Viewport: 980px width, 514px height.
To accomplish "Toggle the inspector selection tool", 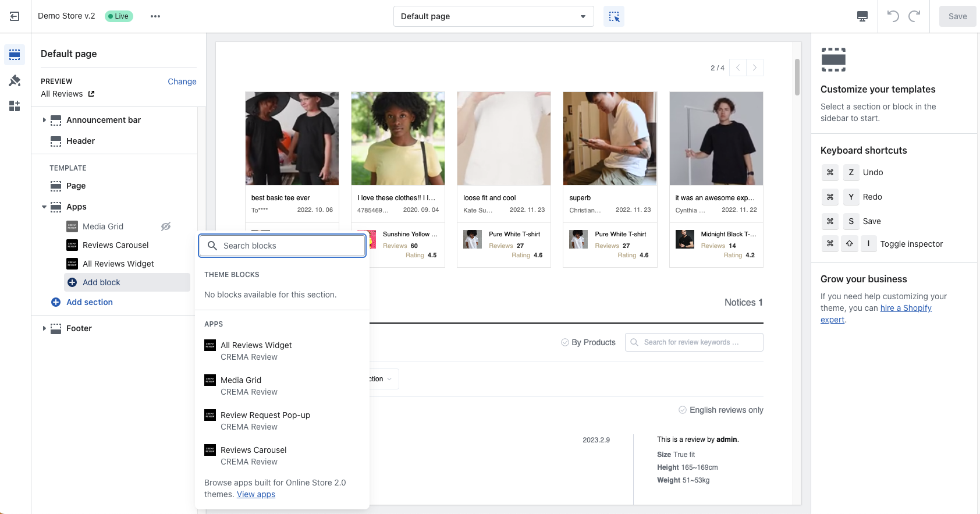I will 614,16.
